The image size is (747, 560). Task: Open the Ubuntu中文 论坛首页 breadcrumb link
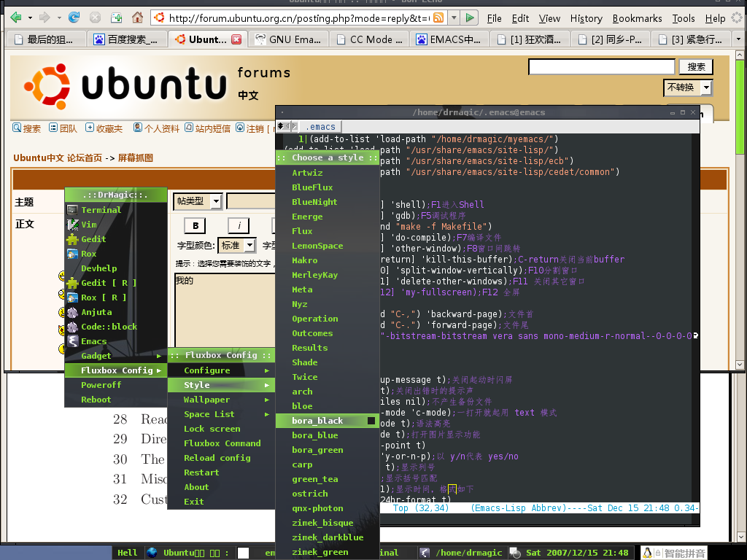pyautogui.click(x=58, y=157)
